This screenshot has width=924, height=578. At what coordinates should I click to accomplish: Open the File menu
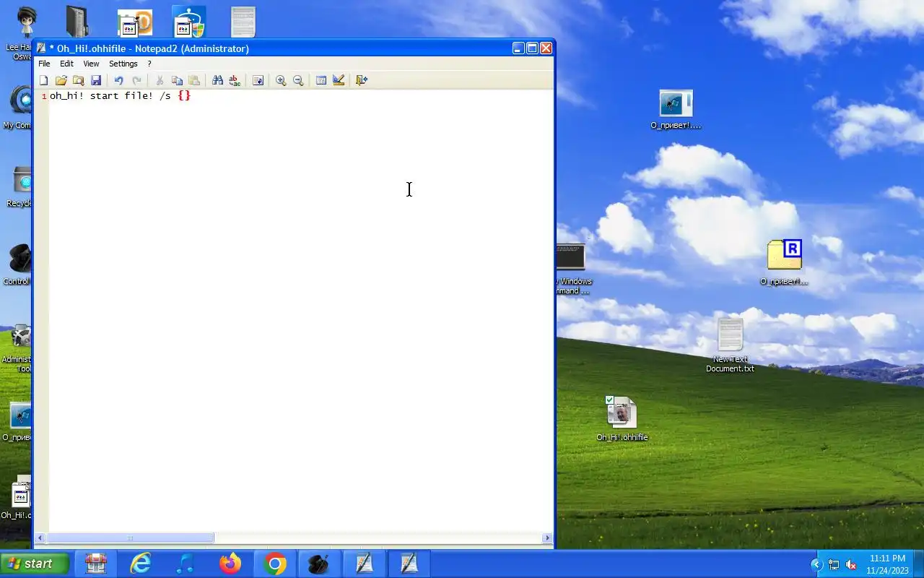click(44, 64)
